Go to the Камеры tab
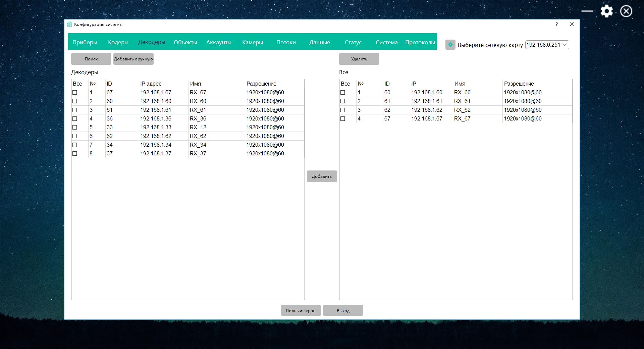The width and height of the screenshot is (644, 349). click(252, 42)
